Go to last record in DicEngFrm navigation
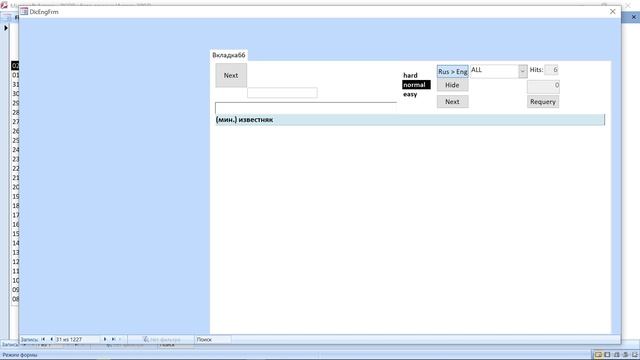 point(113,339)
